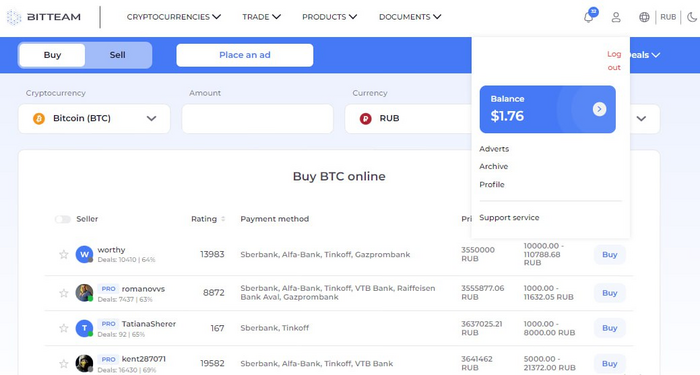Image resolution: width=700 pixels, height=375 pixels.
Task: Expand the Cryptocurrencies menu
Action: coord(174,17)
